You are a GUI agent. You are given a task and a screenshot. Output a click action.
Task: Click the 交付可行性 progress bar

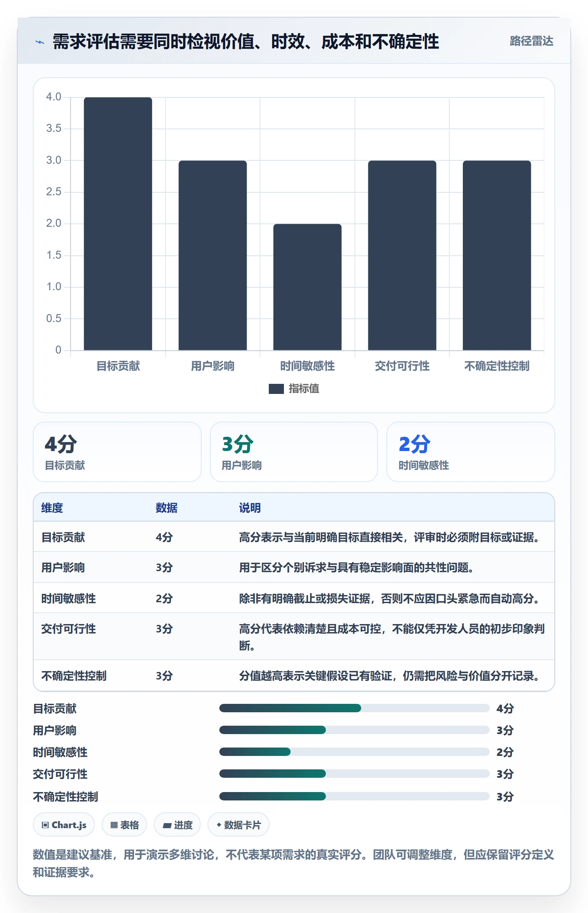(x=354, y=774)
